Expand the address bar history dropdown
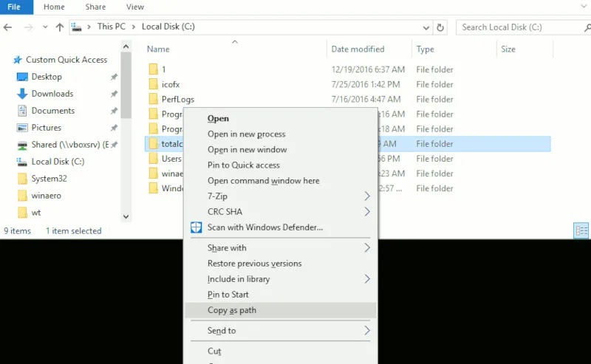Viewport: 591px width, 364px height. pyautogui.click(x=426, y=27)
